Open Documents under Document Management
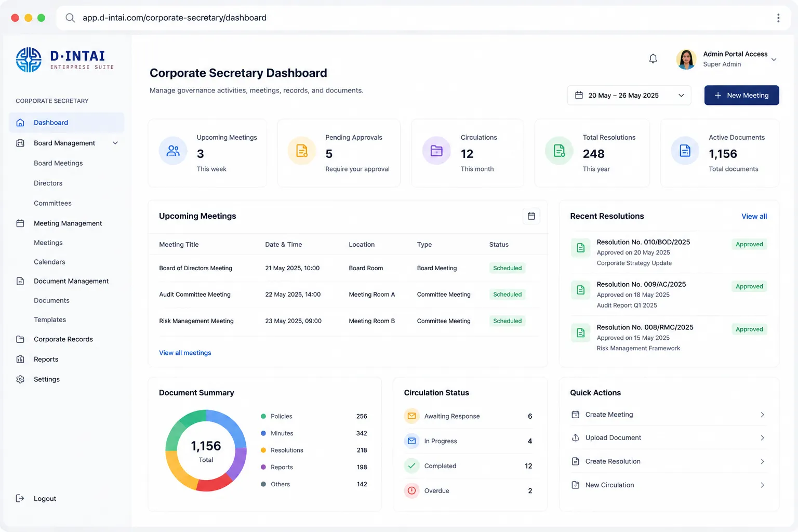Screen dimensions: 798x532 (x=51, y=300)
